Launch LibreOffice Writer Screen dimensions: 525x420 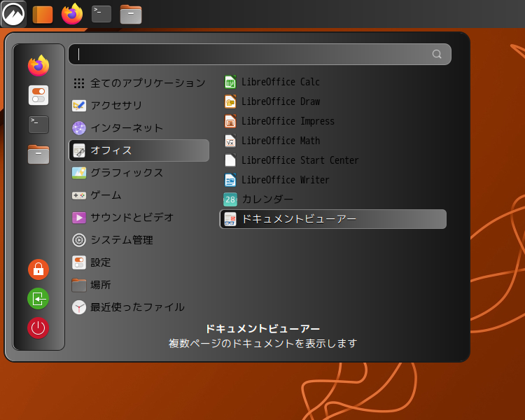[x=333, y=180]
